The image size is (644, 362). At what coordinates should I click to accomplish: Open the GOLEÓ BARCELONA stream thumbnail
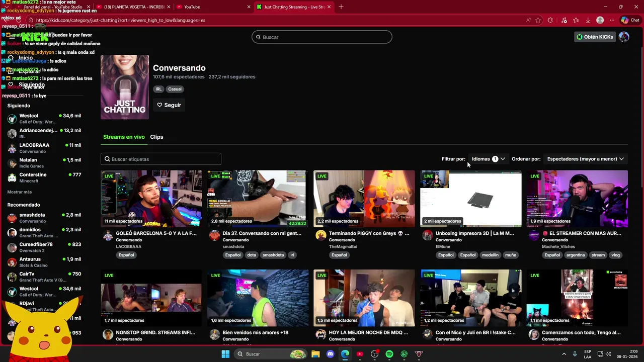click(x=151, y=199)
